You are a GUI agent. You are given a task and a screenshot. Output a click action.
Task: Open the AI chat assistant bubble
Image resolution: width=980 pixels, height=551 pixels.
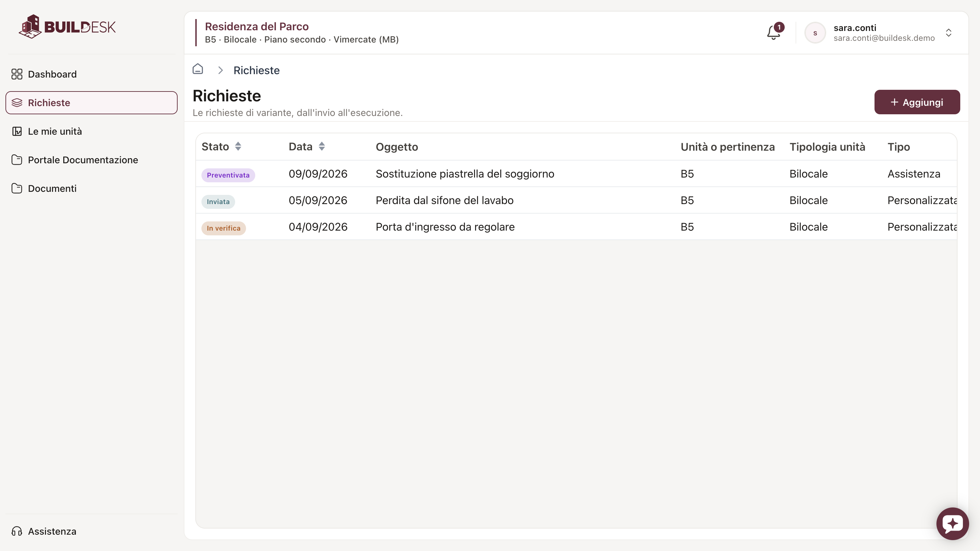click(x=952, y=523)
